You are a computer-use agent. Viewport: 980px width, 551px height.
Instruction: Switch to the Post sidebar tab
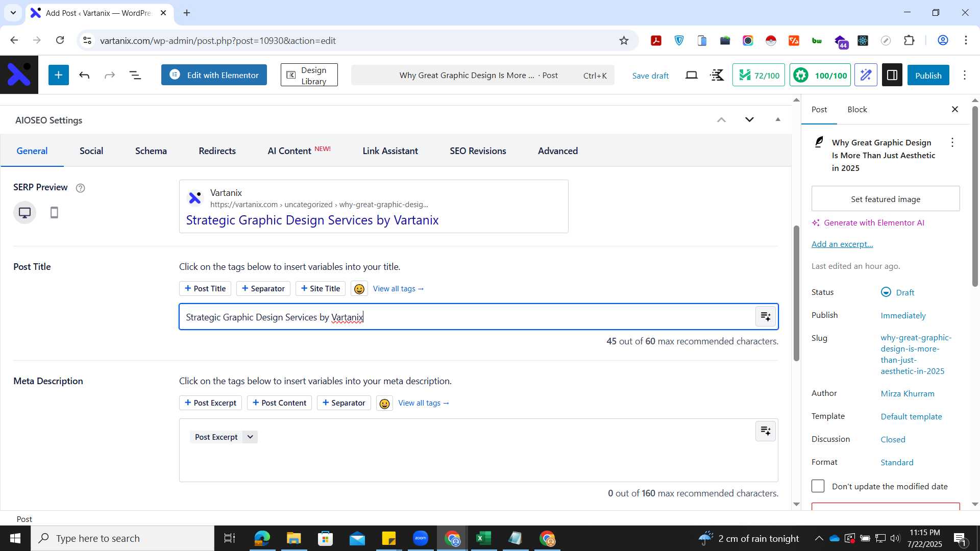click(x=819, y=110)
